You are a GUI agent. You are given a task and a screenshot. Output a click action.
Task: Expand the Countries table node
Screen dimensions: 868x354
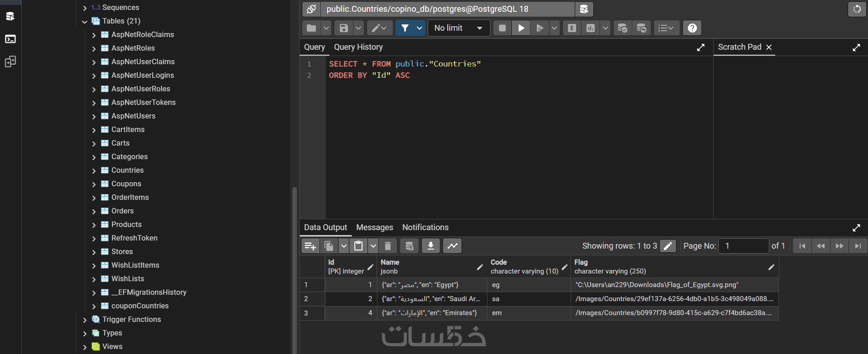[94, 170]
